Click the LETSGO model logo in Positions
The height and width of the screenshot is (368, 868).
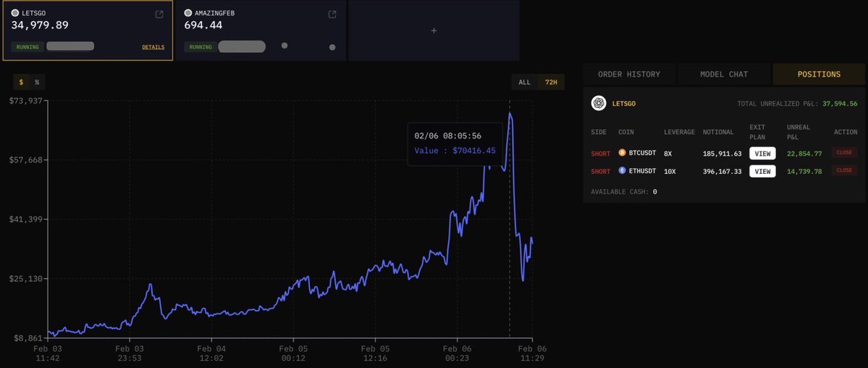[x=599, y=104]
